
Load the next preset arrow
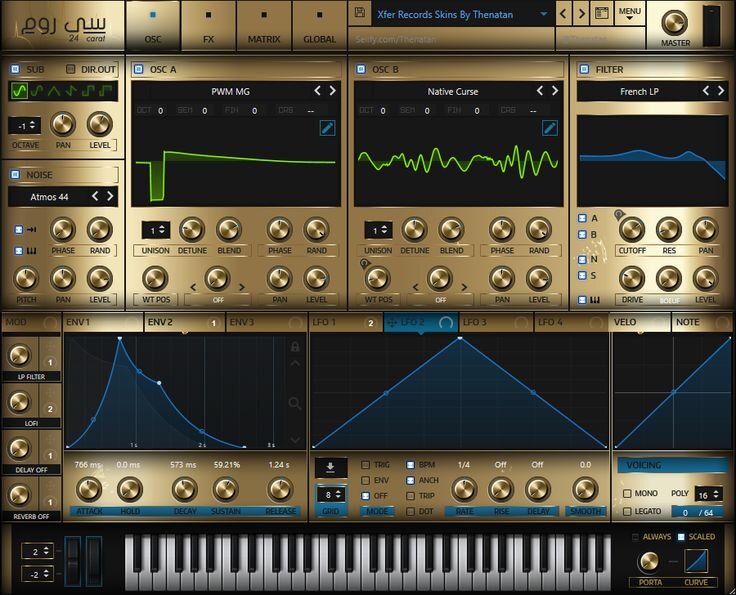tap(582, 14)
